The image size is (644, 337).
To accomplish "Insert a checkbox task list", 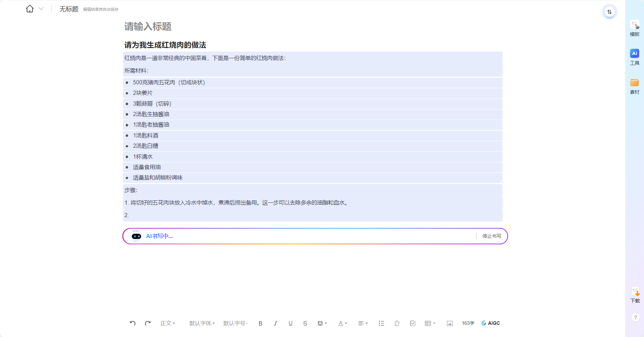I will (x=413, y=323).
